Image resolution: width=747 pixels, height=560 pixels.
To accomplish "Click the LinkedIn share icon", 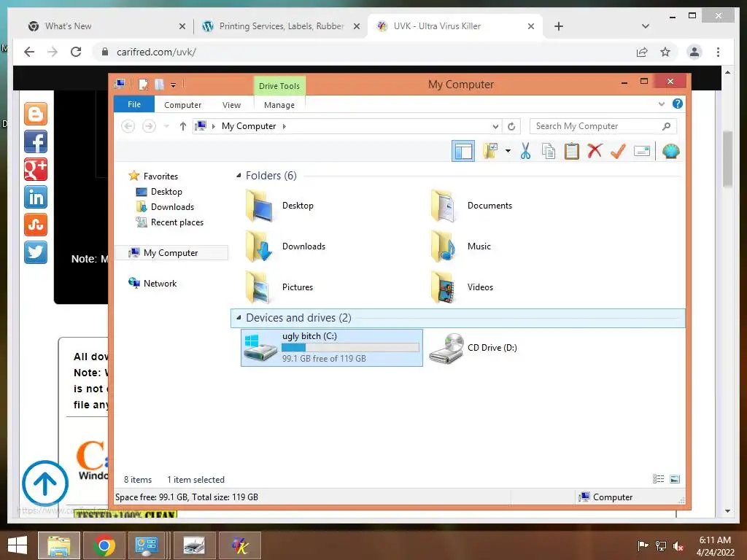I will (x=36, y=197).
